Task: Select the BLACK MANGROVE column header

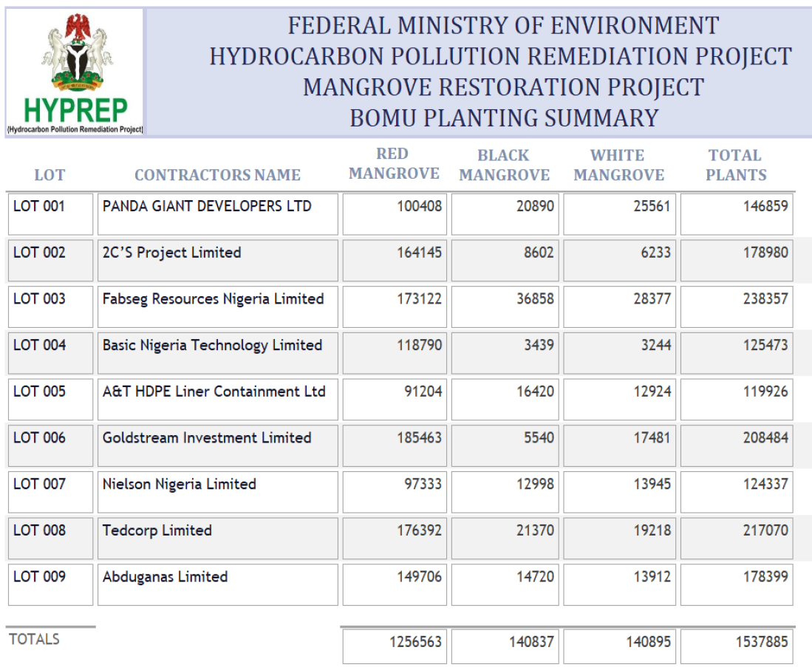Action: (x=504, y=165)
